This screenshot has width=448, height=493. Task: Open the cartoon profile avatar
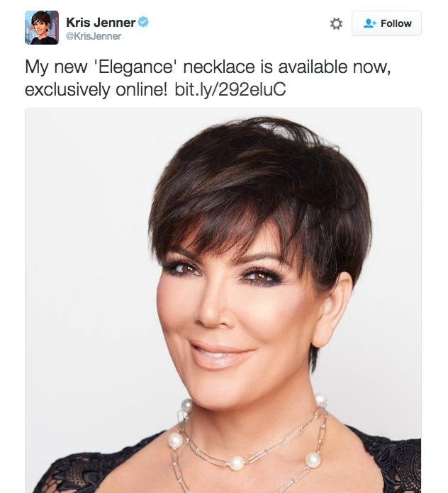pyautogui.click(x=42, y=28)
